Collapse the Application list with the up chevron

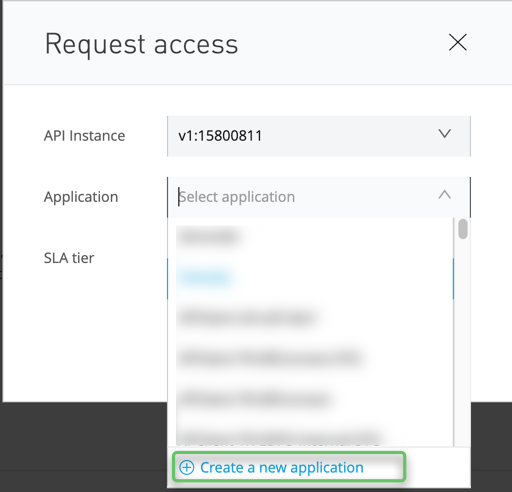[445, 194]
